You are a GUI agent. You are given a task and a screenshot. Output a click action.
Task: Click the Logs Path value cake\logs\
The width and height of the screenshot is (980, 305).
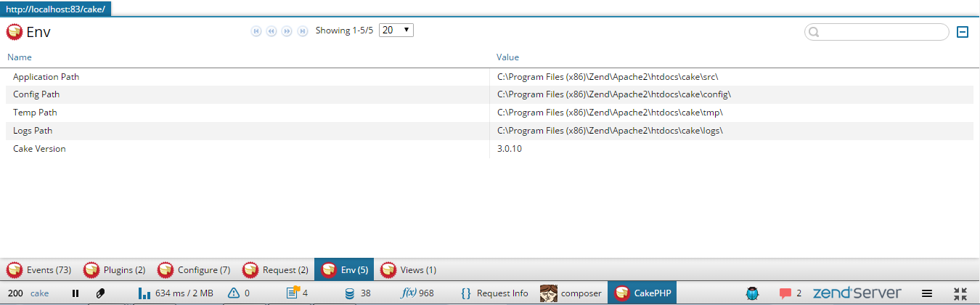point(610,131)
